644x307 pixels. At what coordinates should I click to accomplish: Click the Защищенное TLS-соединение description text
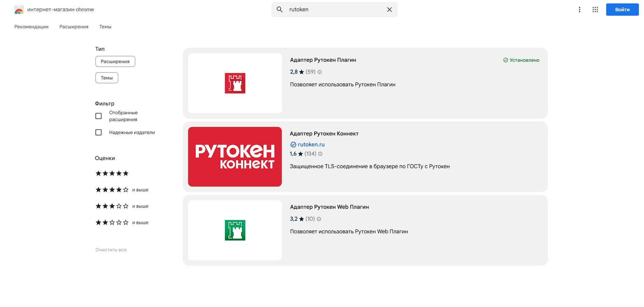coord(370,166)
